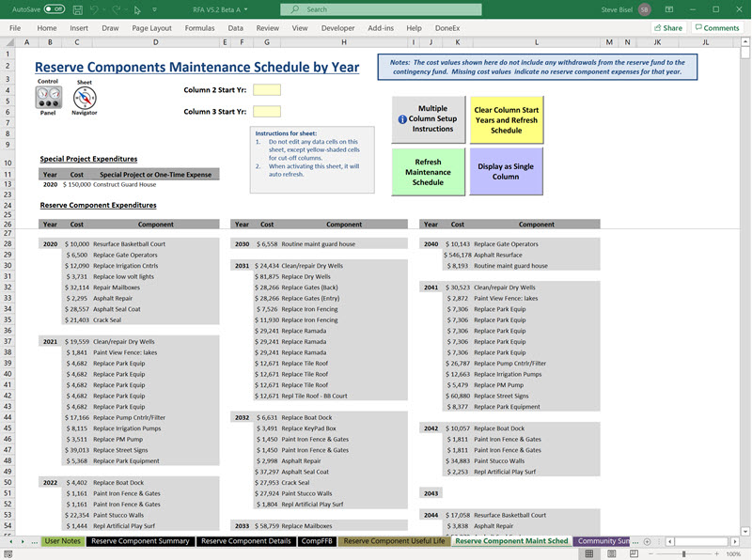Viewport: 752px width, 560px height.
Task: Open the Control Panel gauge icon
Action: (47, 96)
